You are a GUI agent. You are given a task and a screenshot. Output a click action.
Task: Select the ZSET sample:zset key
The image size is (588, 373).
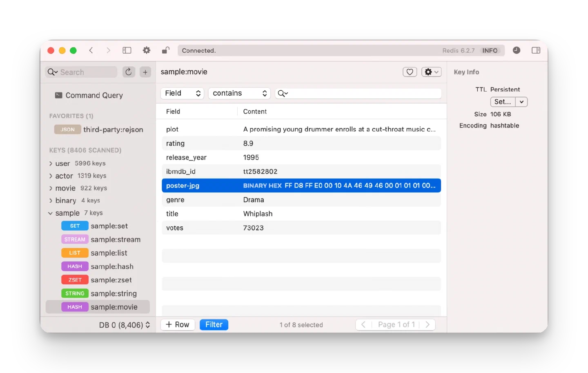97,280
